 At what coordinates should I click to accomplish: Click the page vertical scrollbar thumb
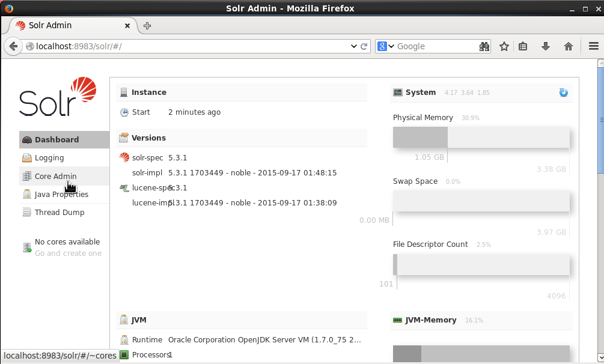pos(600,121)
